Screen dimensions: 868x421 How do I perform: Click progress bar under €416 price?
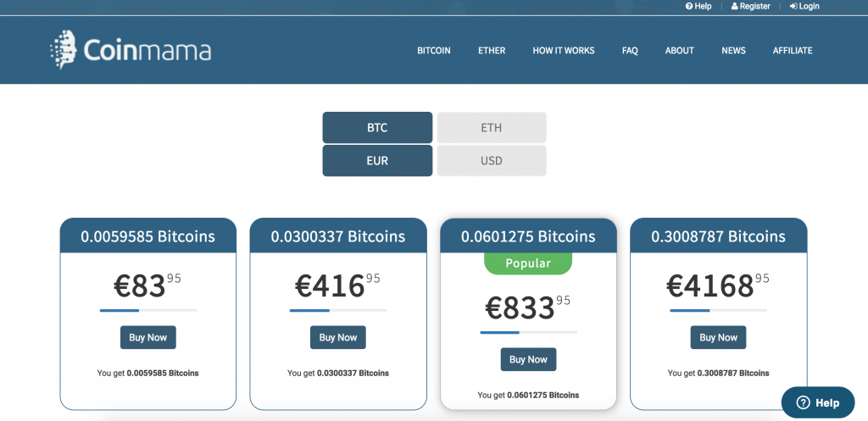point(338,310)
